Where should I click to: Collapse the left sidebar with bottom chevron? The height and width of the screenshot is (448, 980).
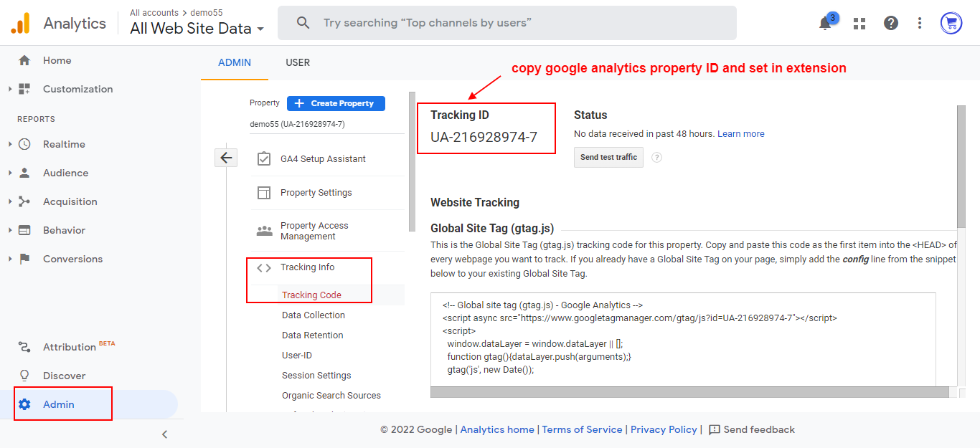[x=164, y=434]
